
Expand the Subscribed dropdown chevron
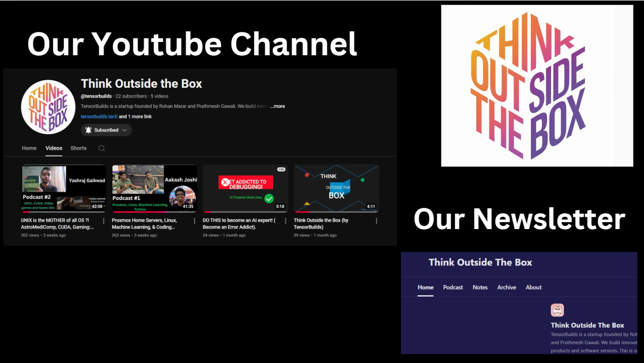click(x=124, y=130)
